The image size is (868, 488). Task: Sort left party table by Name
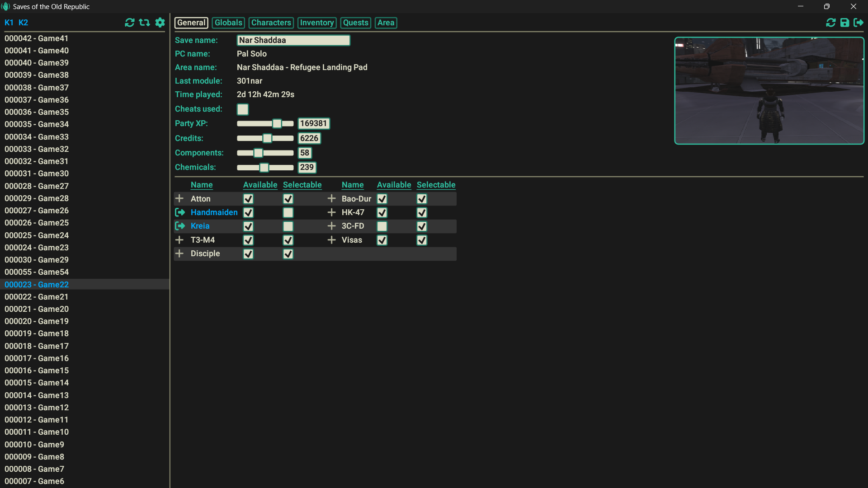pyautogui.click(x=202, y=185)
